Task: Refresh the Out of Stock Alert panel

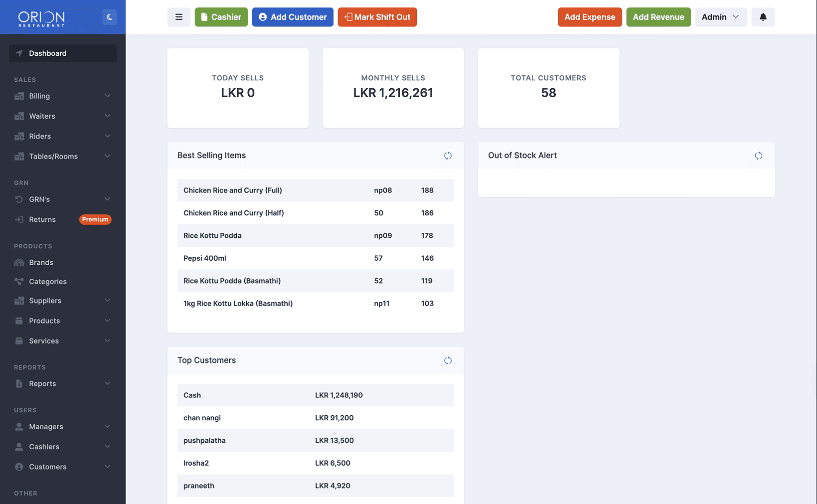Action: tap(758, 156)
